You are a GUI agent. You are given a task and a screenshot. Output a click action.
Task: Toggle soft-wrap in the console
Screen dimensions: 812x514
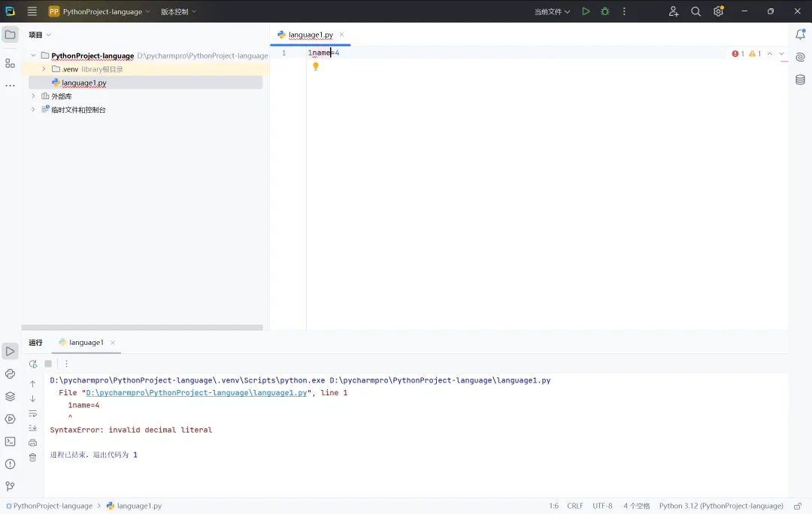click(x=32, y=413)
